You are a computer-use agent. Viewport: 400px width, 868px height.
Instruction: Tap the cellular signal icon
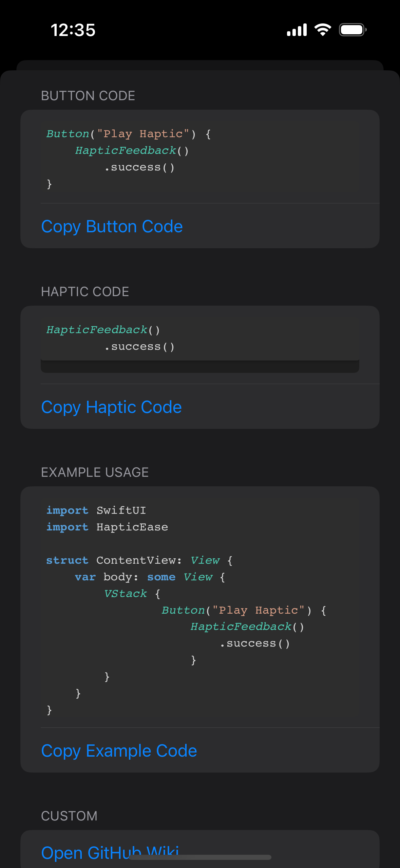[297, 30]
